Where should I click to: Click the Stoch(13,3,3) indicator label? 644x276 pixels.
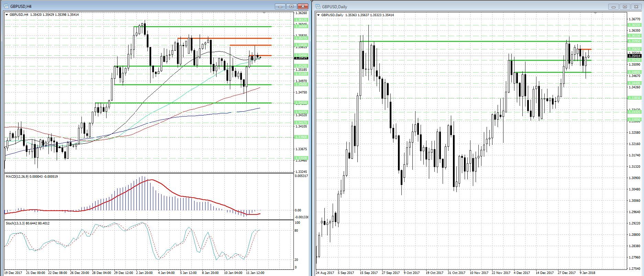27,223
